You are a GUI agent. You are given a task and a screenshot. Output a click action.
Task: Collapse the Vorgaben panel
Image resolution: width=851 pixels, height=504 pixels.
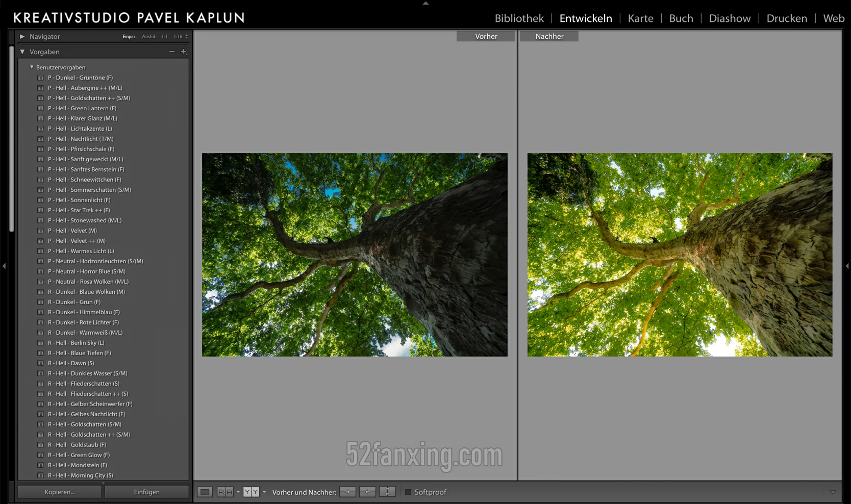pos(22,52)
